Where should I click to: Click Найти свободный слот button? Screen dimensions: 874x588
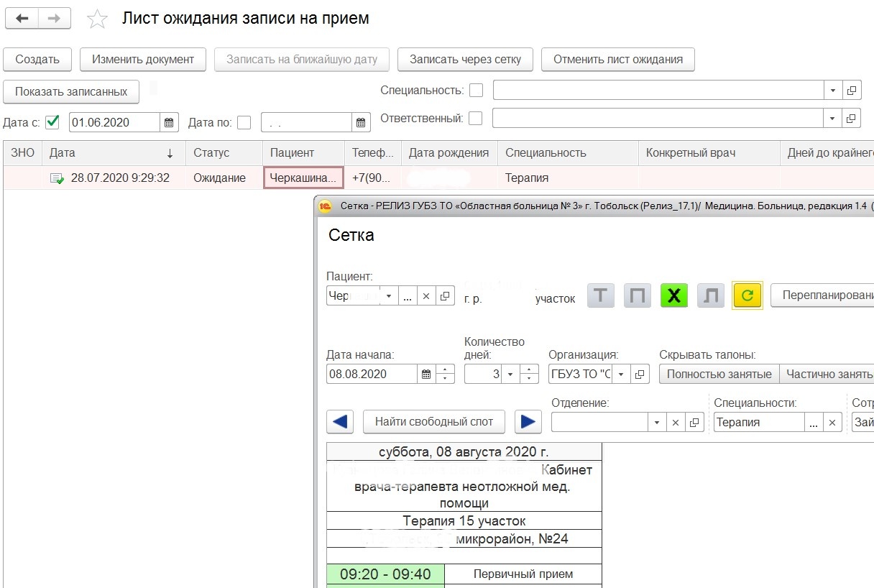tap(433, 422)
